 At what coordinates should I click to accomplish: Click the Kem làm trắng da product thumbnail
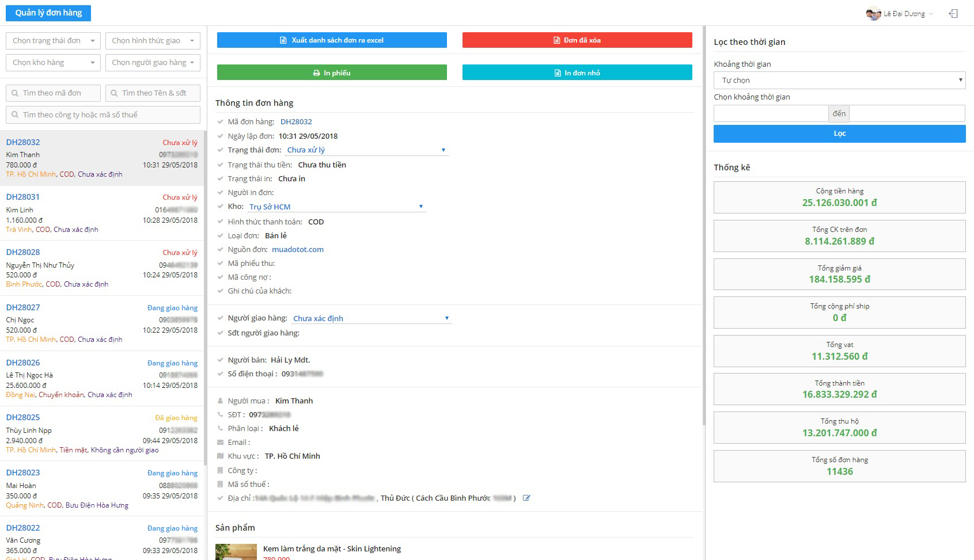pos(236,551)
